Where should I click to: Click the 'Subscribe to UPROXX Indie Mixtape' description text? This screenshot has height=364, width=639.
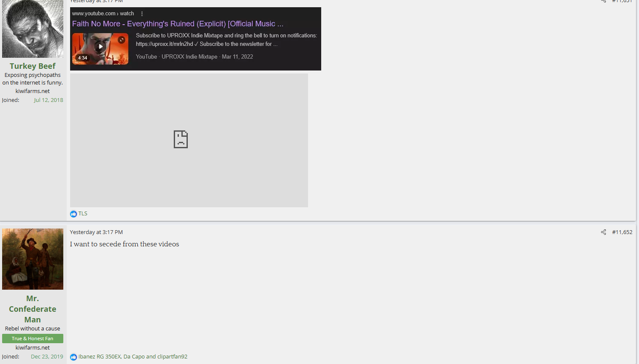click(x=226, y=40)
